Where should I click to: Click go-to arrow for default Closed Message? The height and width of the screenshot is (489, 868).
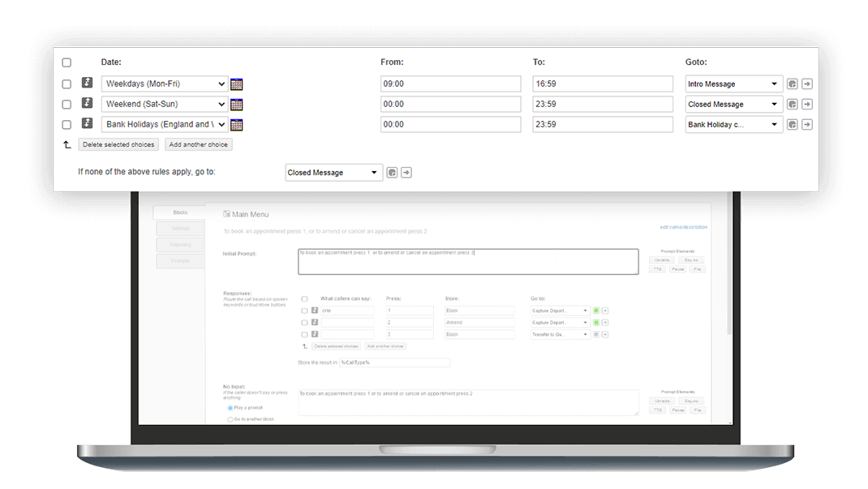click(406, 173)
